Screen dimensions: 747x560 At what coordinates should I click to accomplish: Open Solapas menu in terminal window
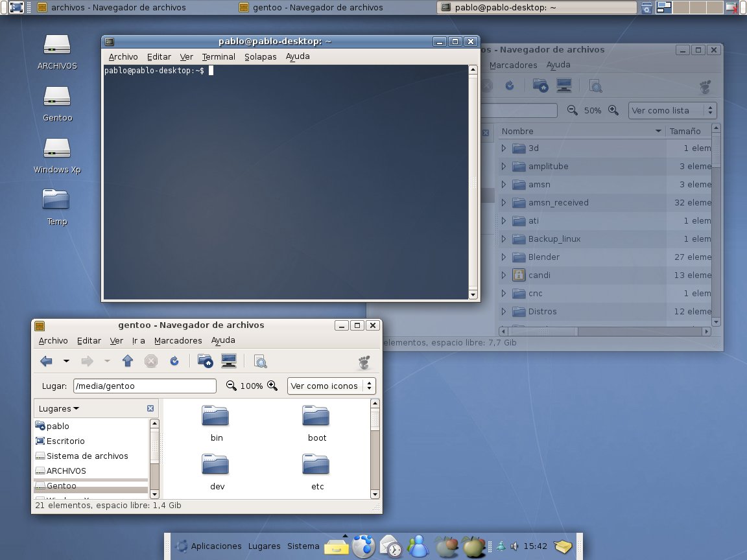tap(261, 56)
